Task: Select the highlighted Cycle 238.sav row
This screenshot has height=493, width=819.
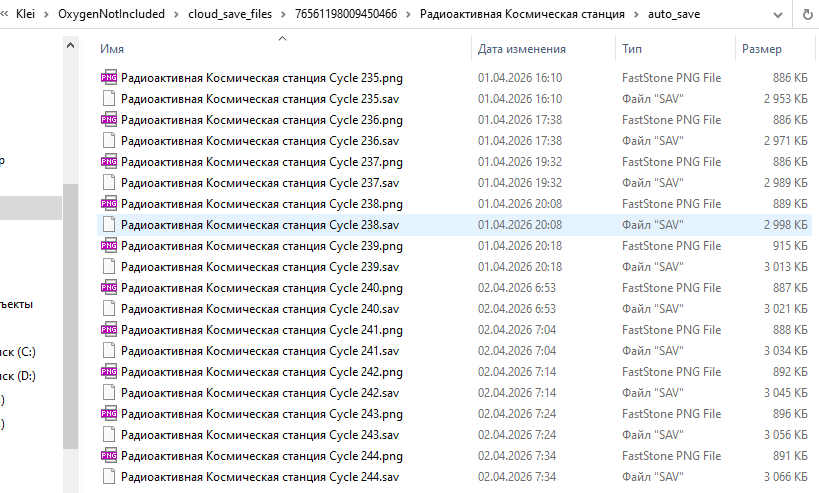Action: tap(454, 225)
